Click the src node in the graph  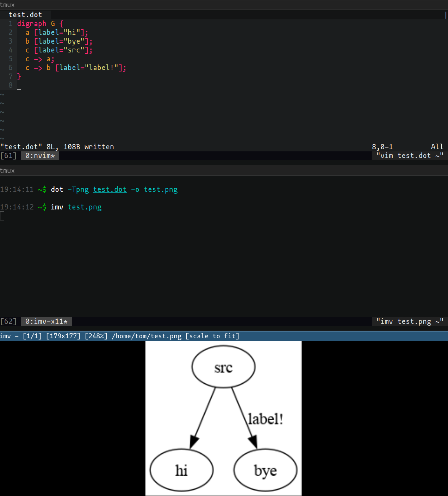(x=223, y=367)
